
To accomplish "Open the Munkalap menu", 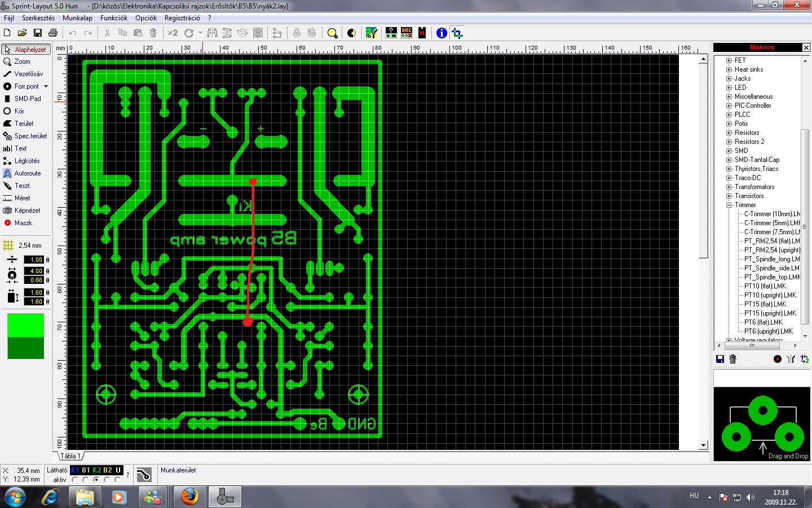I will pos(77,18).
